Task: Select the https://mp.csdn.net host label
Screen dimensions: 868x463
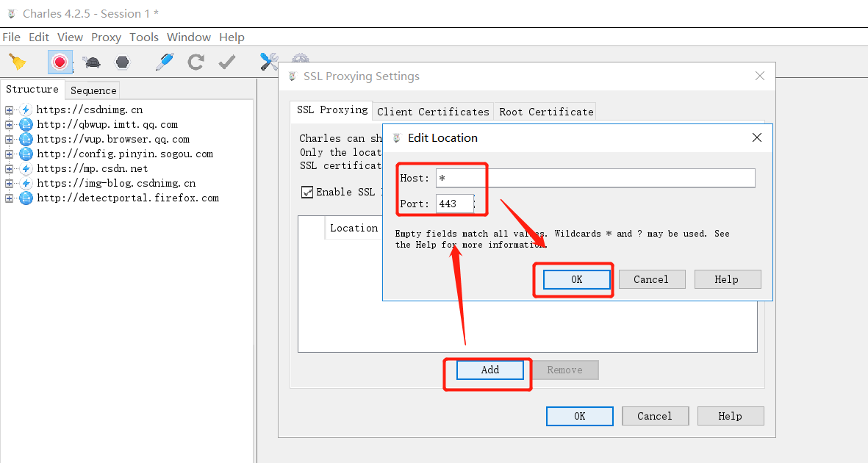Action: pyautogui.click(x=93, y=168)
